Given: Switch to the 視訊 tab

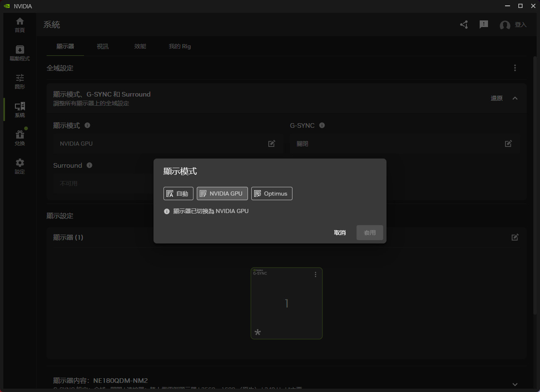Looking at the screenshot, I should 103,46.
